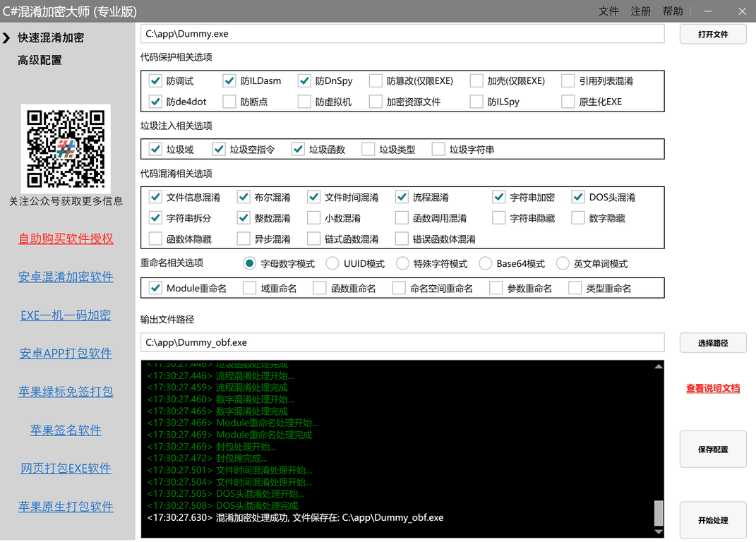Choose Base64模式 rename mode
Screen dimensions: 756x542
[485, 264]
